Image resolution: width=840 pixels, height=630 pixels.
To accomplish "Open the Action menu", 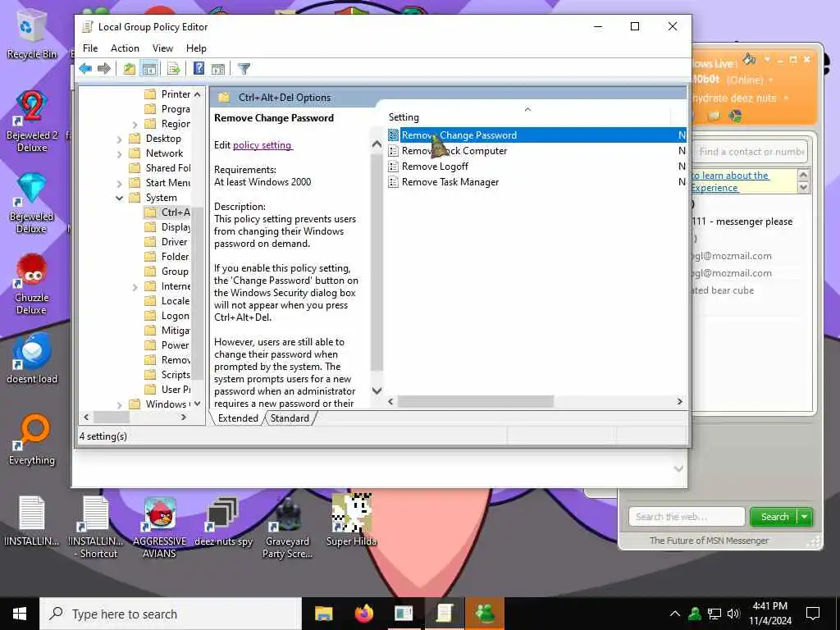I will pyautogui.click(x=125, y=48).
